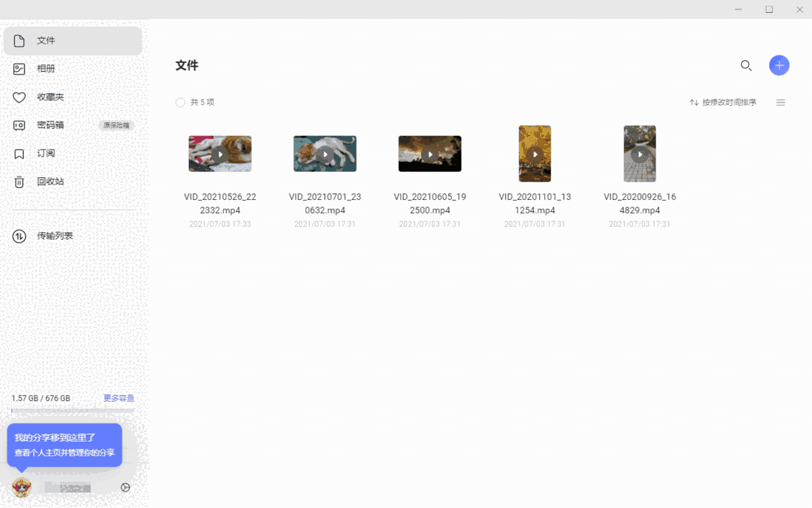Open the 订阅 subscriptions section
The width and height of the screenshot is (812, 508).
coord(46,153)
